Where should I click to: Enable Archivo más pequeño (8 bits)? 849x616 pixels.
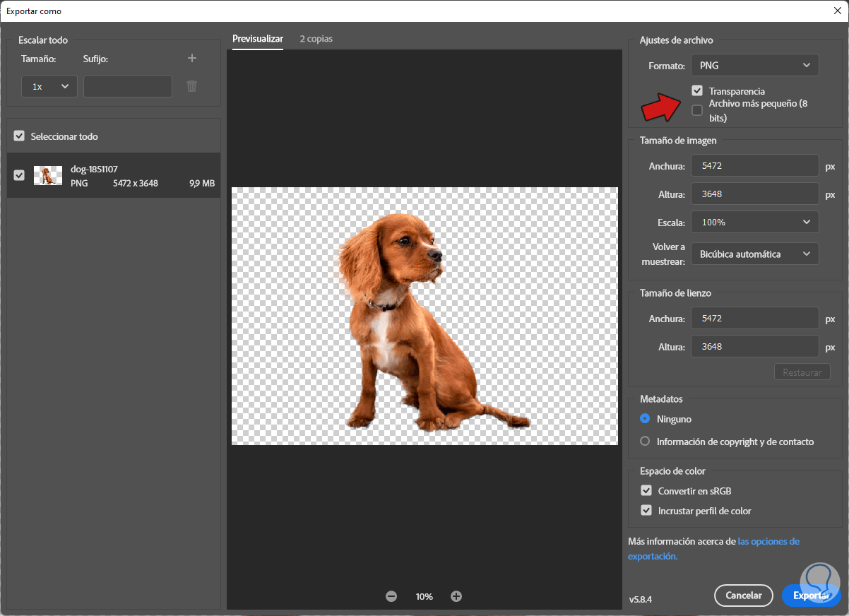(x=697, y=110)
